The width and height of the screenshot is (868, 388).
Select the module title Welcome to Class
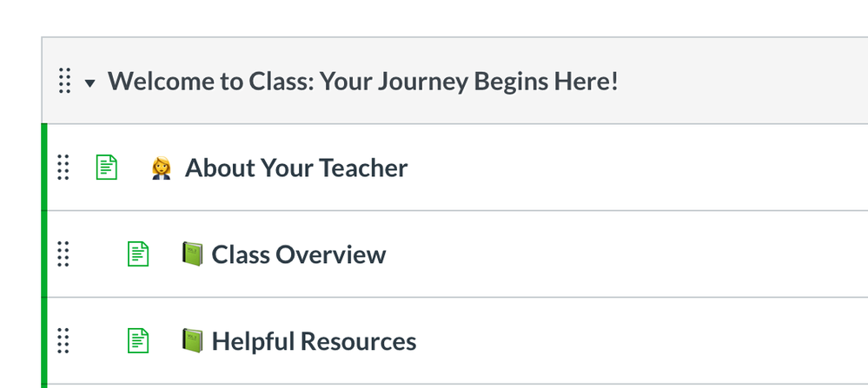tap(362, 82)
